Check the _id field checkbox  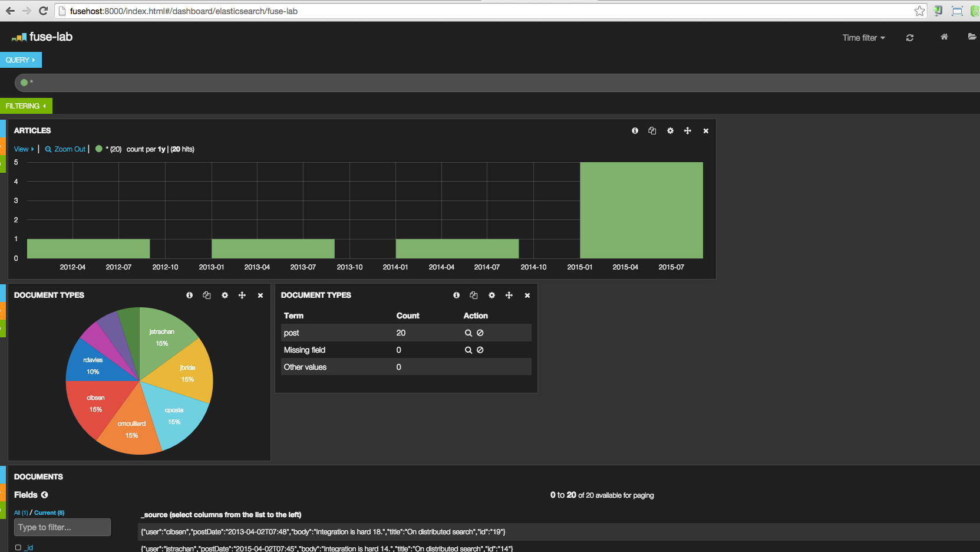[18, 548]
